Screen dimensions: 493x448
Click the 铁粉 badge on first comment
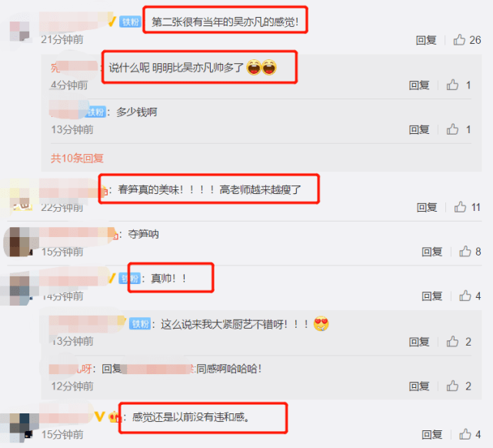130,22
